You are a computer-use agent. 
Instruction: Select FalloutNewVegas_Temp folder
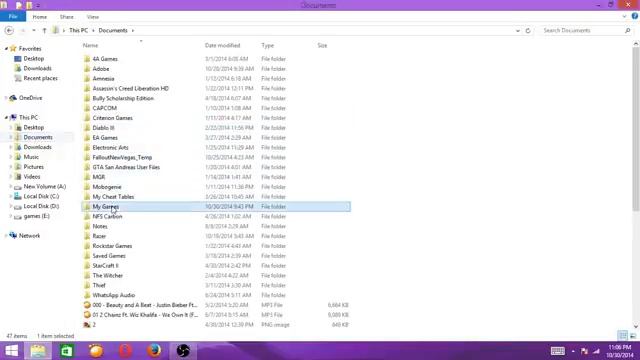[x=122, y=158]
